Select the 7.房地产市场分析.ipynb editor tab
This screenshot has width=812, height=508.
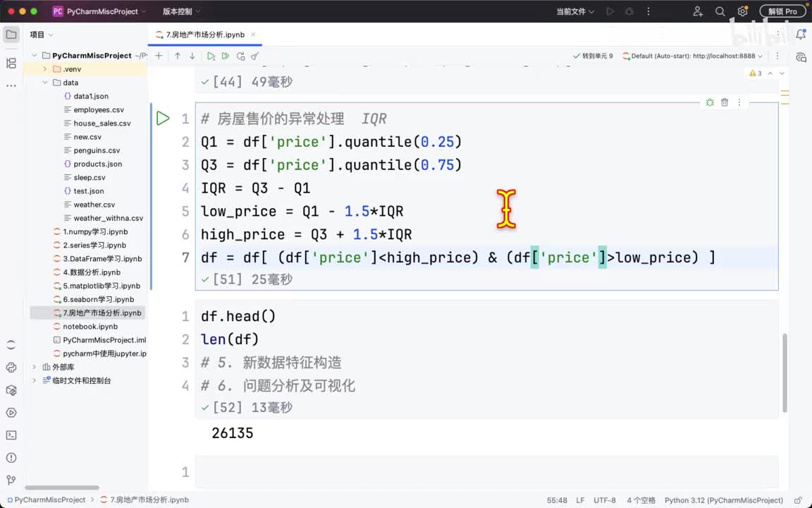(205, 35)
